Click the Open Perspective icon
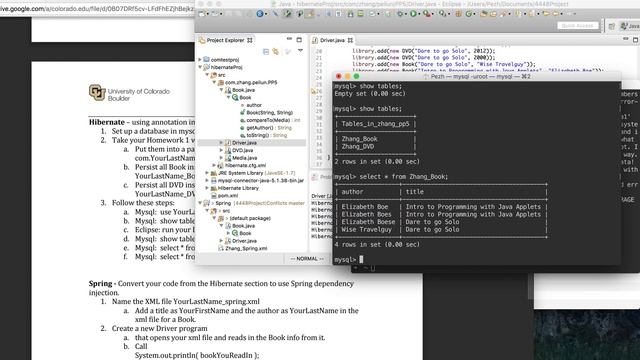Image resolution: width=640 pixels, height=360 pixels. click(x=611, y=26)
